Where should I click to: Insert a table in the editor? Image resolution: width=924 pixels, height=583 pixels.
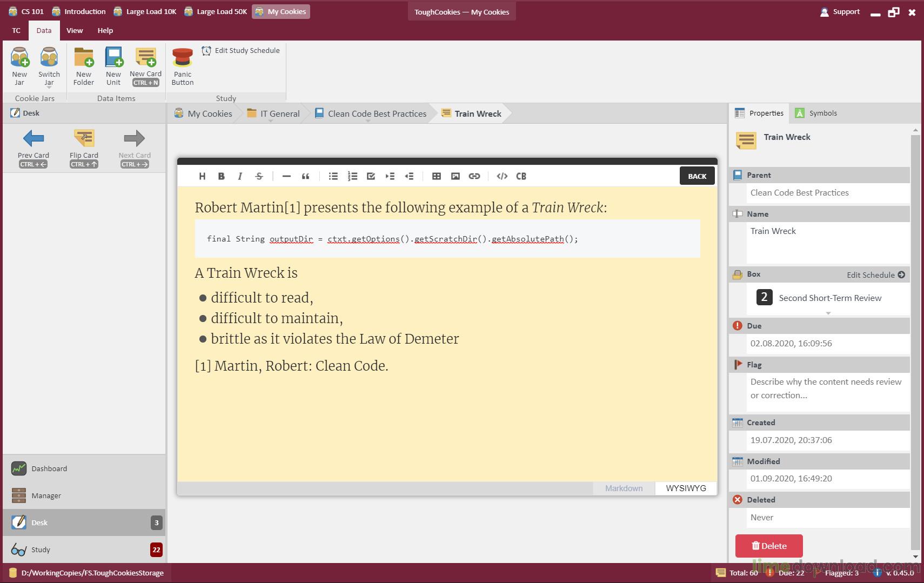pyautogui.click(x=437, y=176)
